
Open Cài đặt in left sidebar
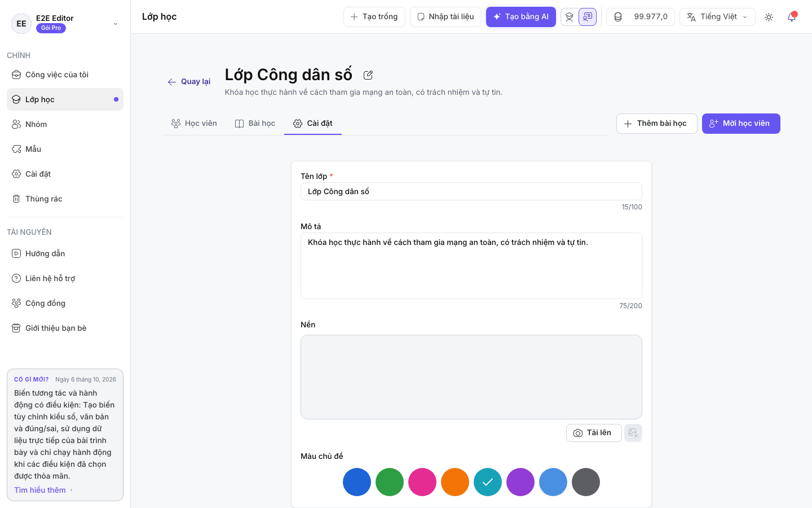[x=65, y=174]
